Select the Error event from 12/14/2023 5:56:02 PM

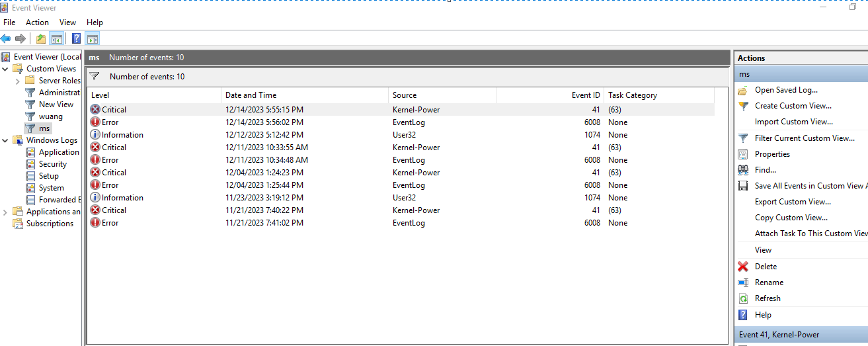click(x=401, y=122)
